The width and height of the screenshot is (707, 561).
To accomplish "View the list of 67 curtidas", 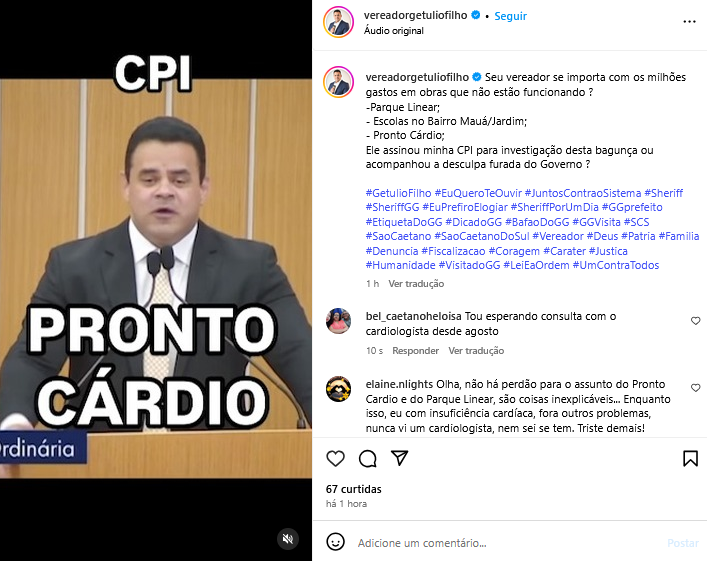I will [x=354, y=489].
